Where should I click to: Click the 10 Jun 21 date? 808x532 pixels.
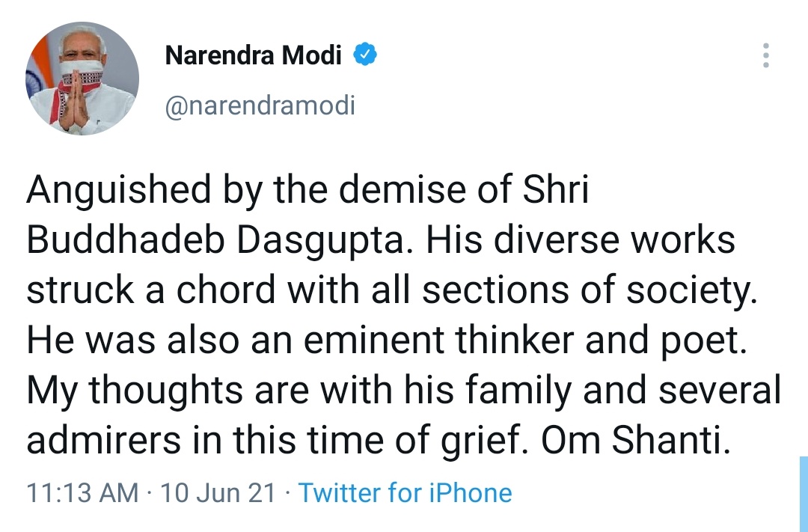[x=218, y=492]
